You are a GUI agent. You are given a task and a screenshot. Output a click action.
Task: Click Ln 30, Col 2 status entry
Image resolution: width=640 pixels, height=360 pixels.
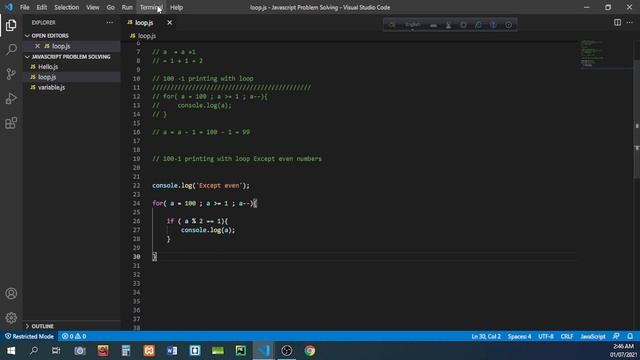[486, 336]
